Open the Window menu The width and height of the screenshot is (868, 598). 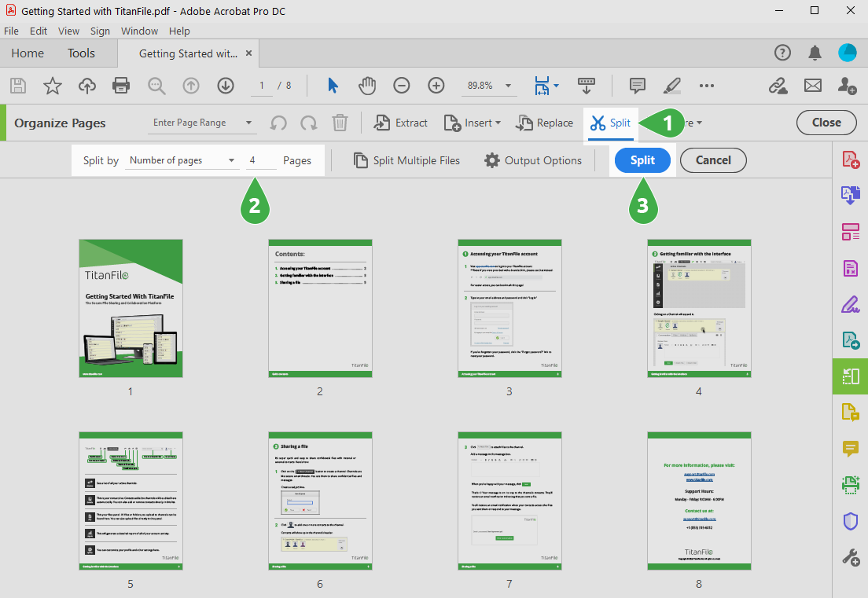pyautogui.click(x=139, y=31)
